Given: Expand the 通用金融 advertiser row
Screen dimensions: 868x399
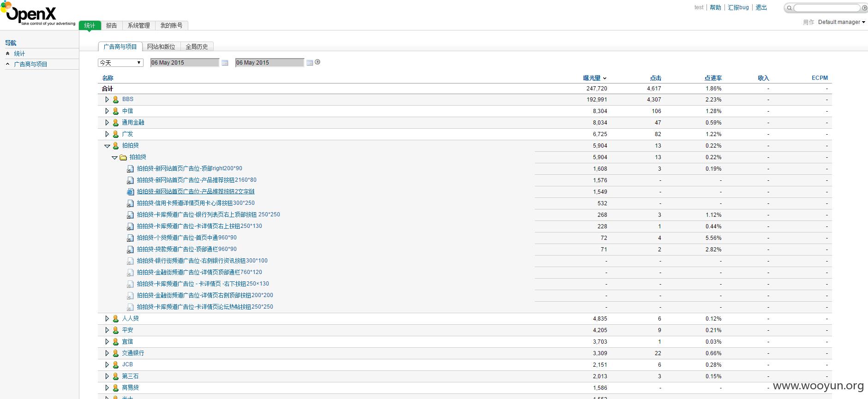Looking at the screenshot, I should pyautogui.click(x=107, y=123).
